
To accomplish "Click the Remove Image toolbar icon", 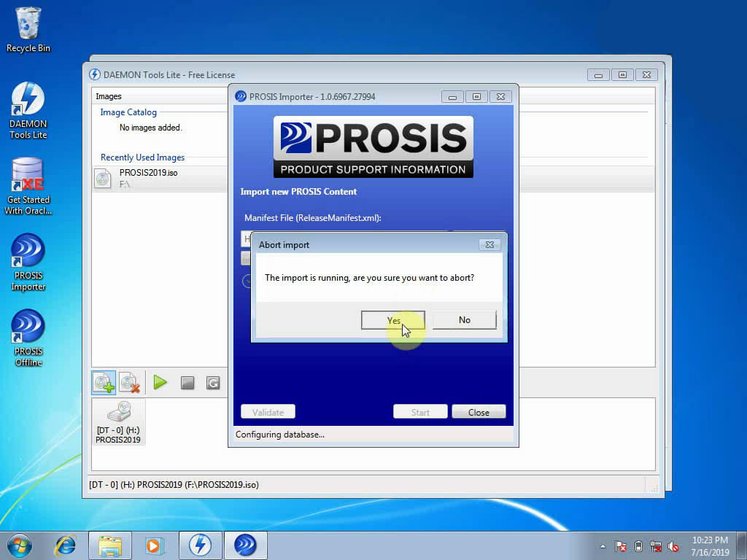I will pos(130,383).
